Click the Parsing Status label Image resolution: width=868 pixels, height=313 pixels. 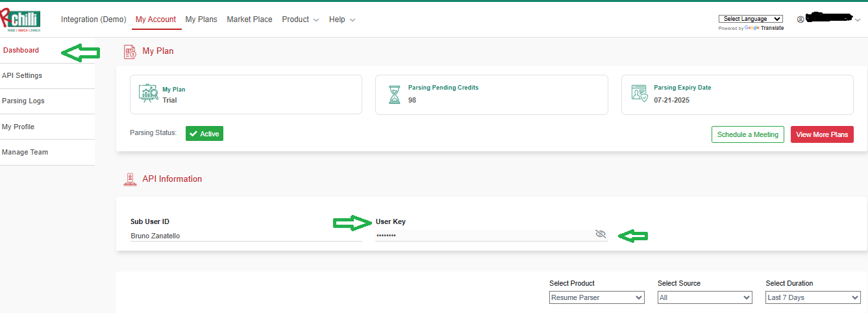153,132
